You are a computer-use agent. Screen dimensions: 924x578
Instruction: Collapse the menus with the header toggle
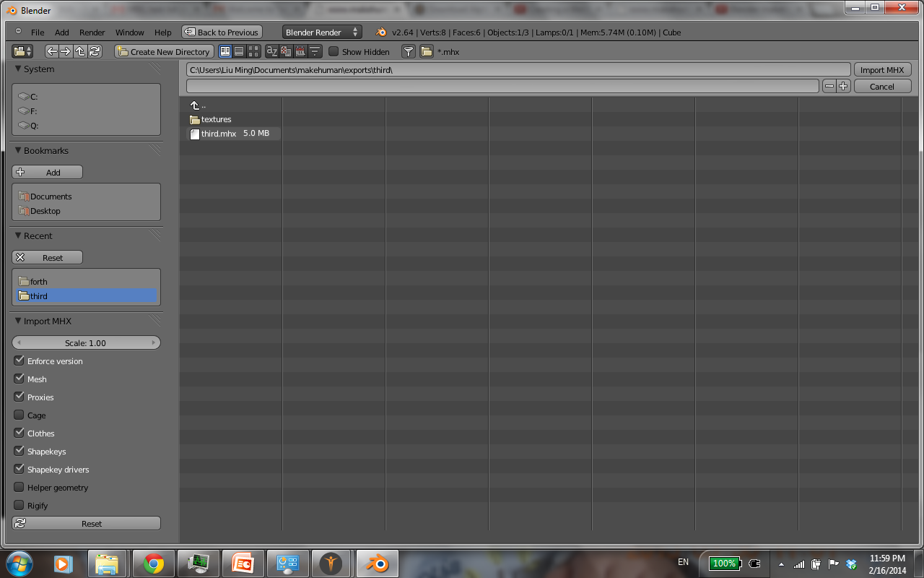(x=18, y=32)
